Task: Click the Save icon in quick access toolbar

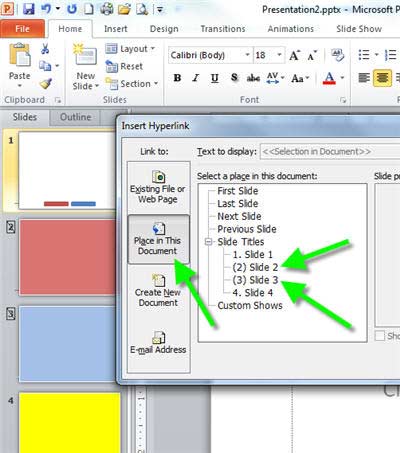Action: (x=29, y=9)
